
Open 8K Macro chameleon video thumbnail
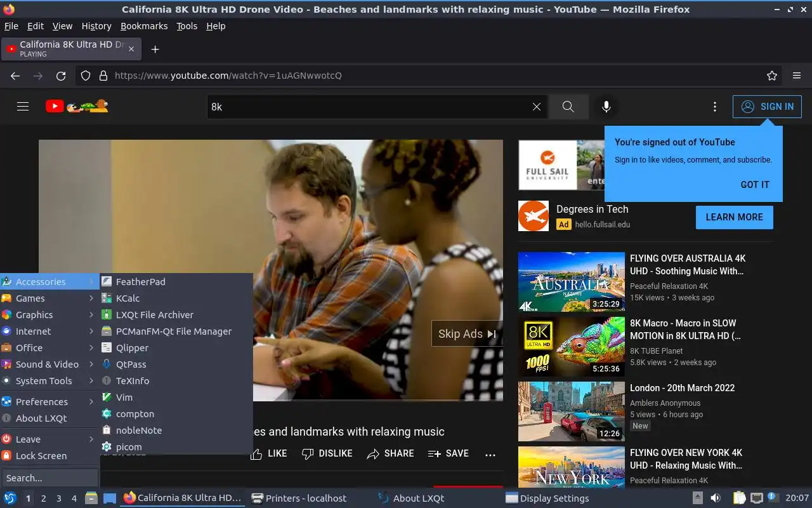[x=572, y=347]
